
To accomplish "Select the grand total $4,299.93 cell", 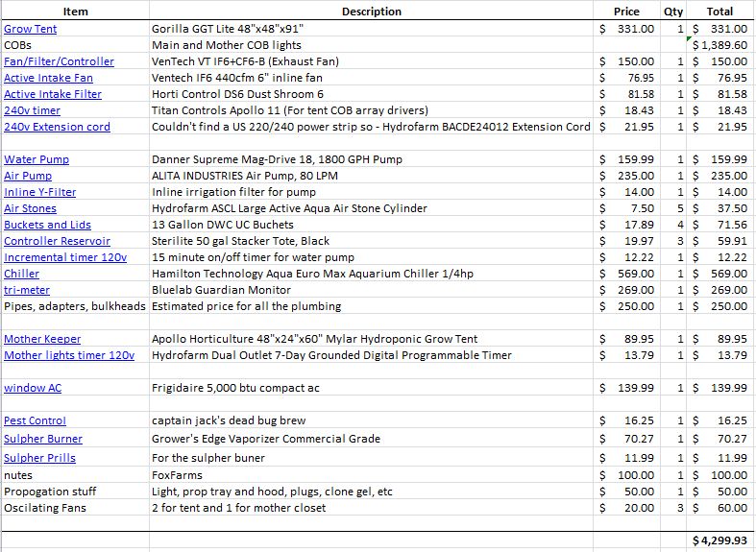I will click(719, 540).
